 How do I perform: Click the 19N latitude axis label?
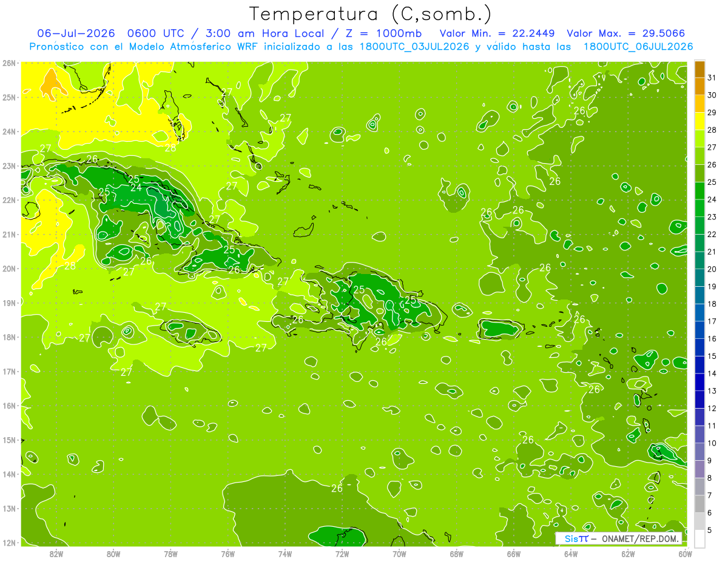(9, 303)
